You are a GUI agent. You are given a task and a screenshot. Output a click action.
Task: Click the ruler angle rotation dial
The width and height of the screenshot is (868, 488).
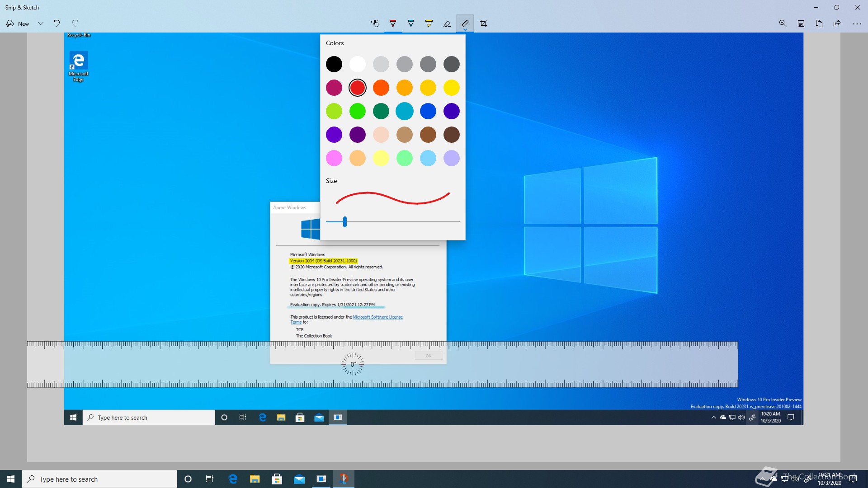pyautogui.click(x=353, y=364)
